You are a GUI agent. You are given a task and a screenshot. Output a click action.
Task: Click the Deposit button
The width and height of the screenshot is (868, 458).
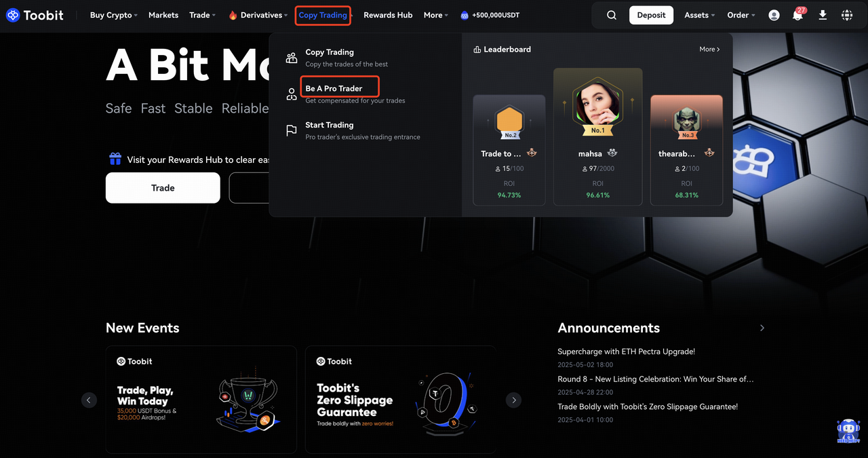pyautogui.click(x=651, y=15)
